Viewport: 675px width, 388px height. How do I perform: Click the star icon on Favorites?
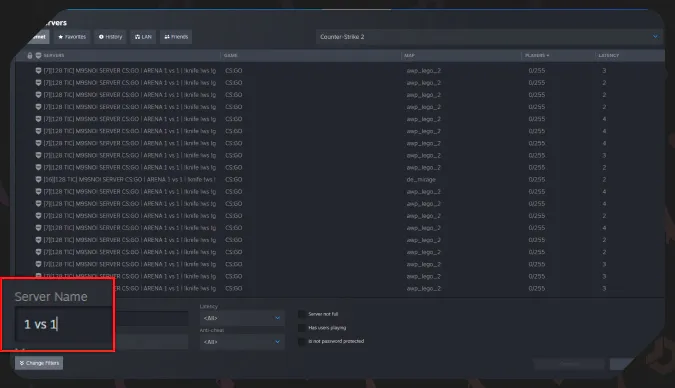tap(61, 37)
